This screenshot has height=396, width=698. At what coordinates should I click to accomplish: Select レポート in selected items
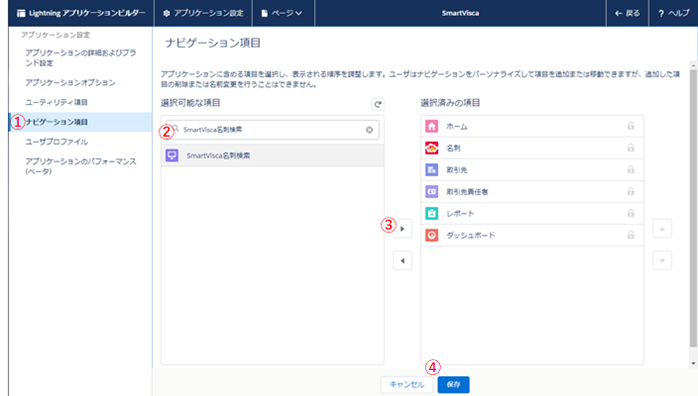pos(532,214)
